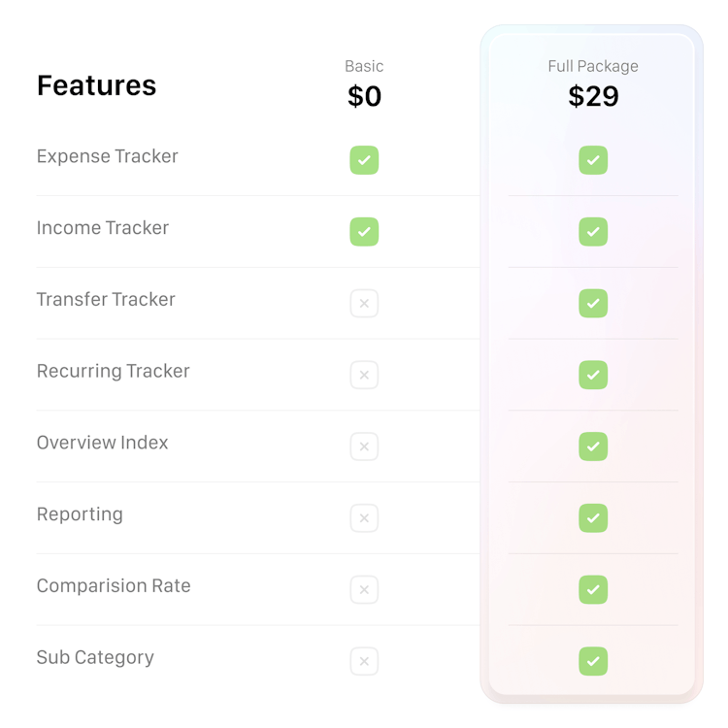Select Full Package Overview Index checkmark

pyautogui.click(x=593, y=447)
